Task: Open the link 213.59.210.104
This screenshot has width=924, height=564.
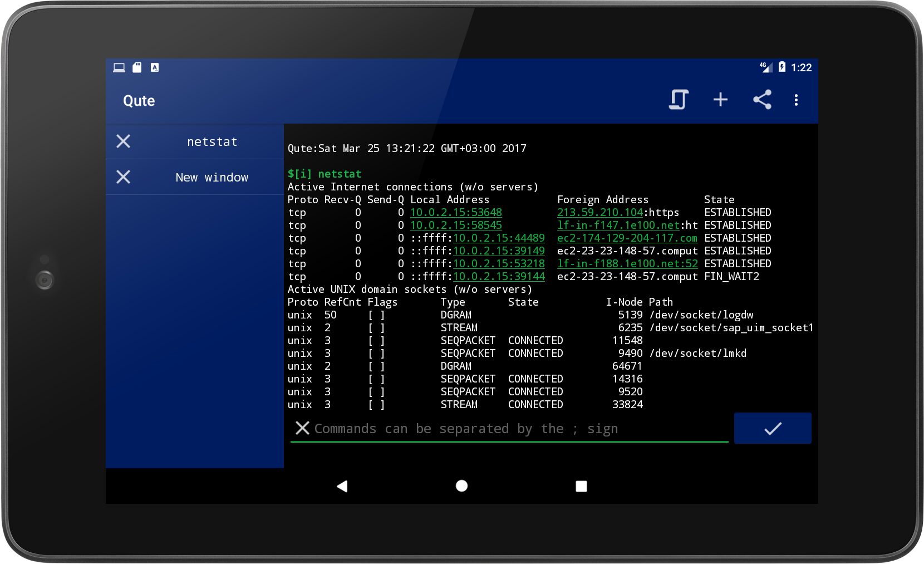Action: tap(600, 212)
